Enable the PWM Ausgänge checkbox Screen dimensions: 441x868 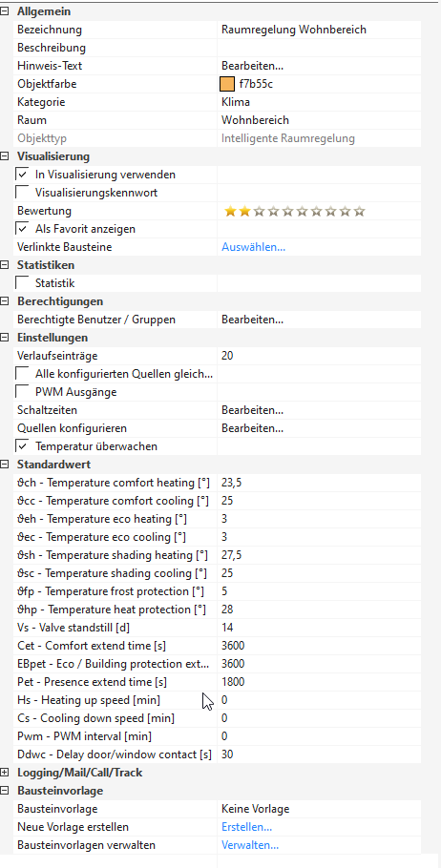click(23, 392)
